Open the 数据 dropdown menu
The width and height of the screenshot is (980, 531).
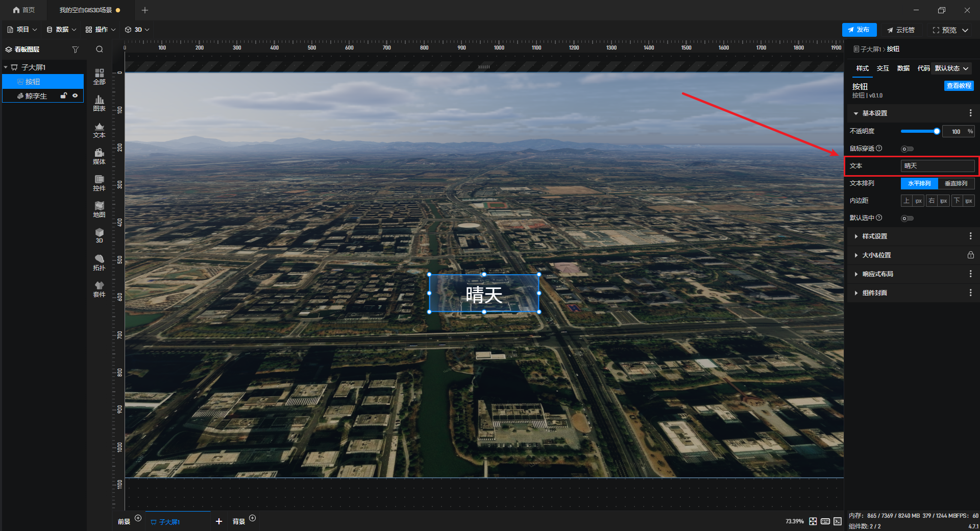coord(61,30)
